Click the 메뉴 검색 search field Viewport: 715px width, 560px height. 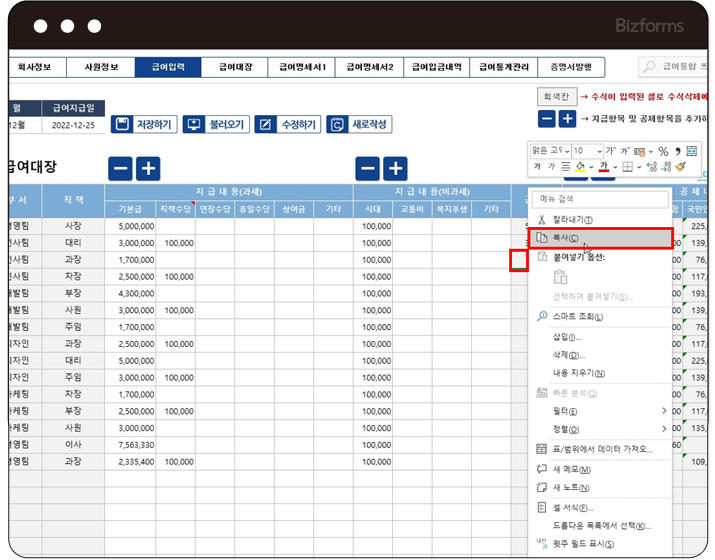[600, 198]
